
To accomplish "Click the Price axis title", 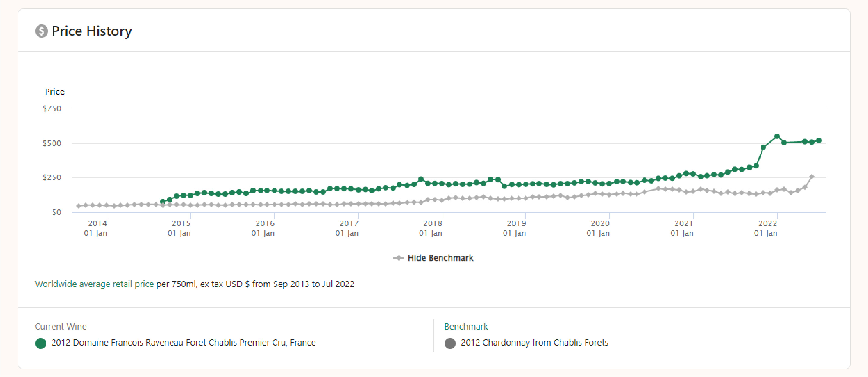I will [x=55, y=92].
